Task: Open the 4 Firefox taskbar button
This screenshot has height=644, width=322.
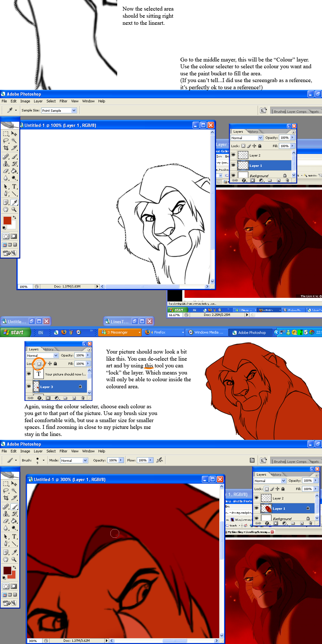Action: pyautogui.click(x=164, y=332)
